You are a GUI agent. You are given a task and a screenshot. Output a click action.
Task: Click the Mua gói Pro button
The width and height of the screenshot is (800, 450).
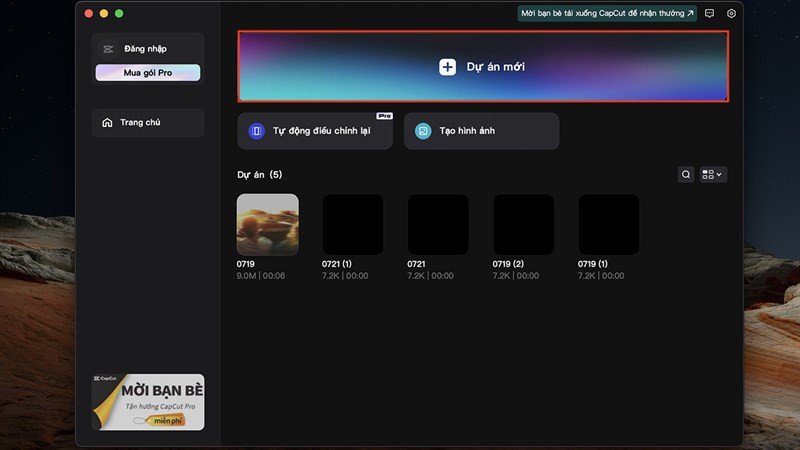[148, 72]
